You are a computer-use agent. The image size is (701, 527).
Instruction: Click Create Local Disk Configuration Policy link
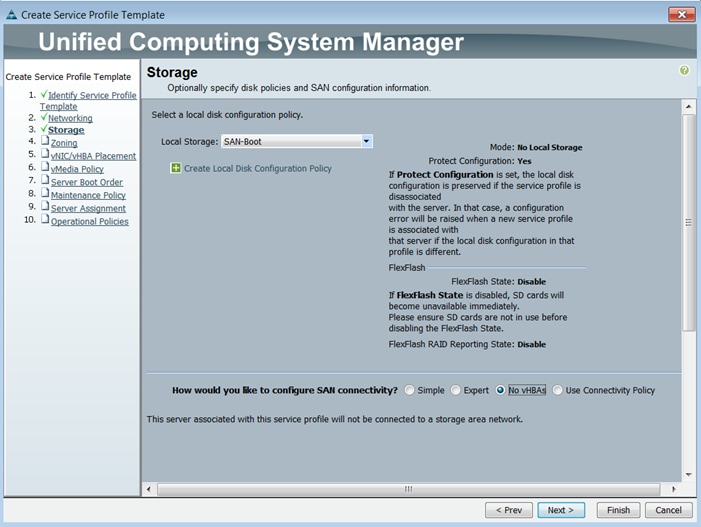pos(258,169)
